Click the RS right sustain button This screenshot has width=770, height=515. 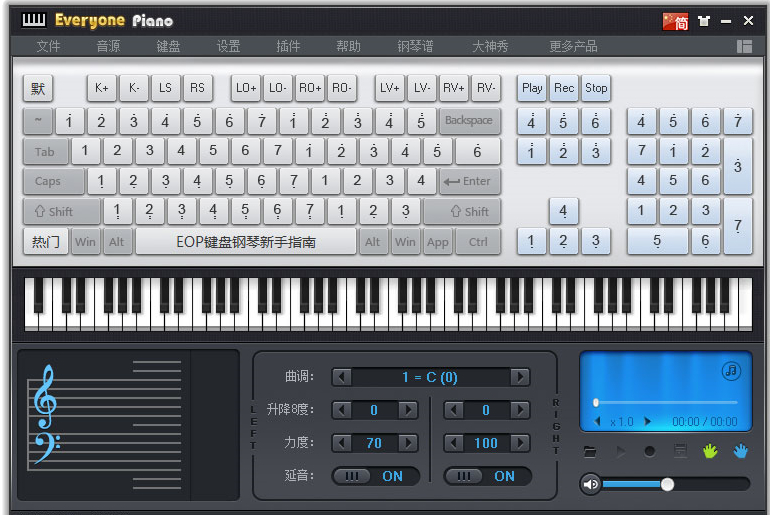[197, 88]
